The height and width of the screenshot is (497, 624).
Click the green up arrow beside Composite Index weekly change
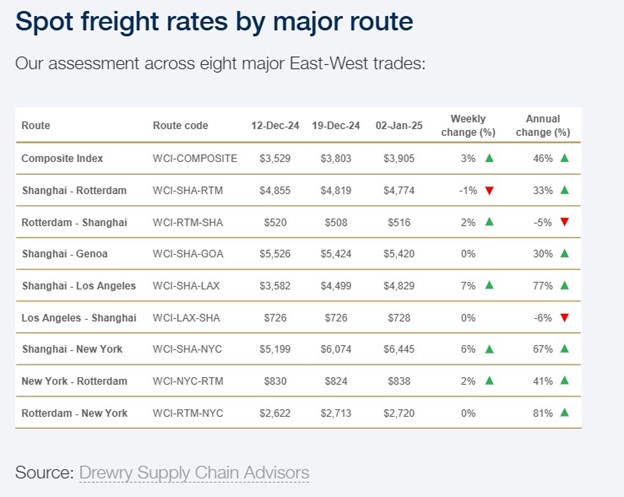tap(489, 158)
